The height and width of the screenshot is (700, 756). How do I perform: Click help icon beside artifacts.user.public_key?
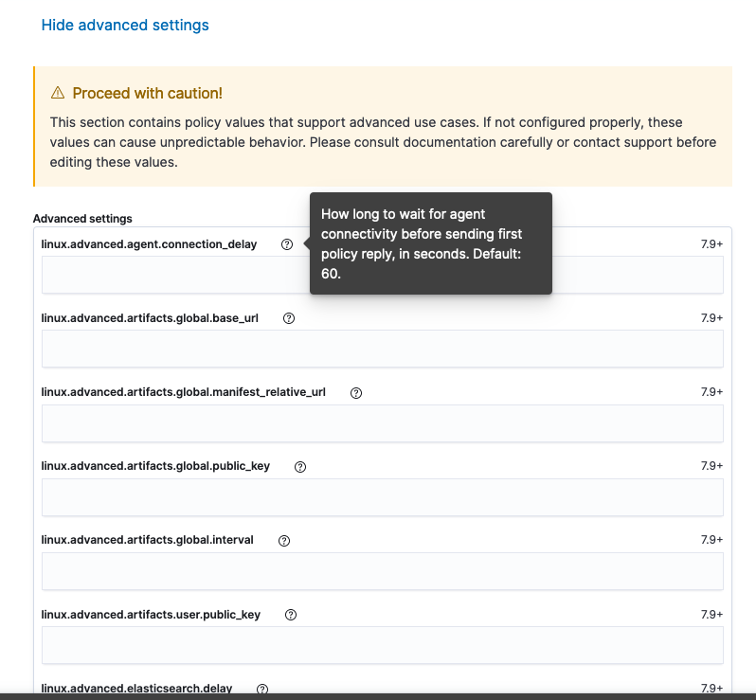tap(291, 615)
